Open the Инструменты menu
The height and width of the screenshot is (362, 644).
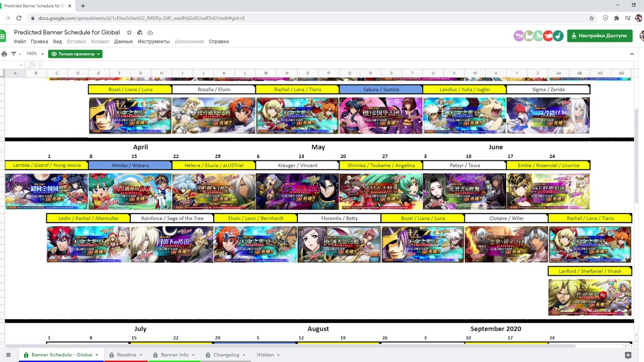(153, 42)
